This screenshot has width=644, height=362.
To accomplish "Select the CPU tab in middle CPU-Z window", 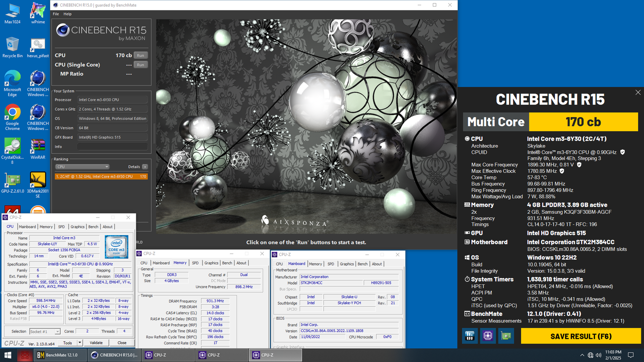I will (x=144, y=263).
